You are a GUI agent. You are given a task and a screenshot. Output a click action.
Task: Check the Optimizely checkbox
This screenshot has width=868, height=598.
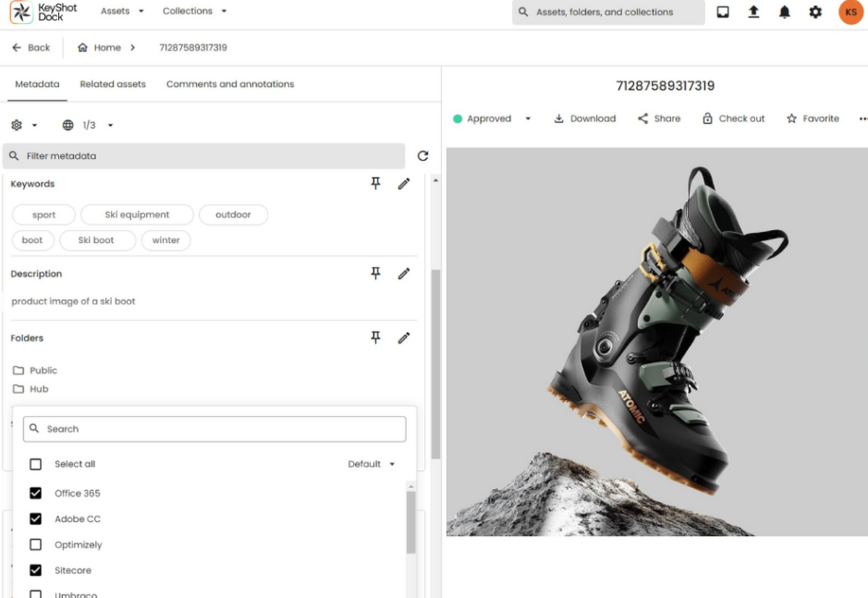point(35,544)
